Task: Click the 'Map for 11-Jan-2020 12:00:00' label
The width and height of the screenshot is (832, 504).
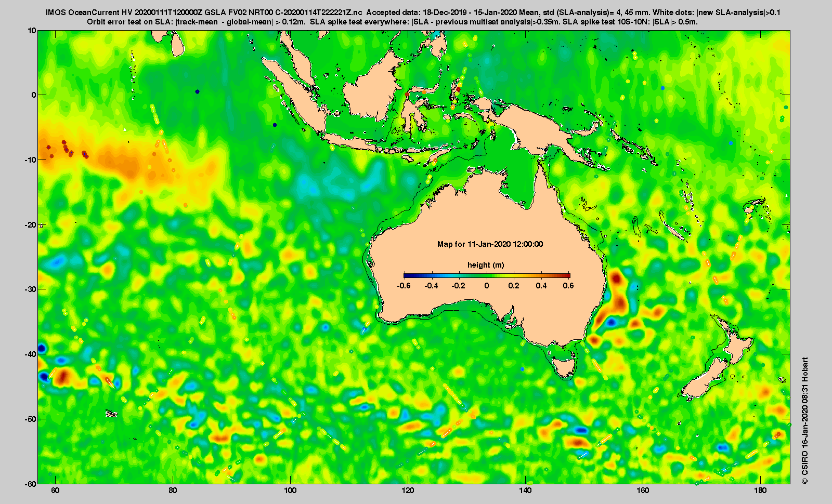Action: click(490, 244)
